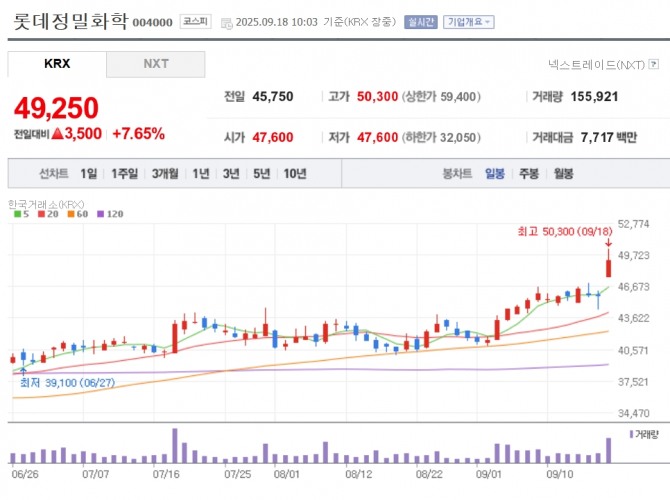
Task: Select the 1주일 line chart period
Action: click(x=124, y=174)
